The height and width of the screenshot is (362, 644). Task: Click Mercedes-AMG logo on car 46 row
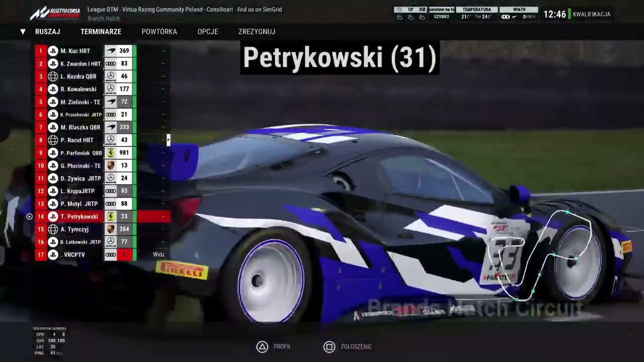[111, 76]
